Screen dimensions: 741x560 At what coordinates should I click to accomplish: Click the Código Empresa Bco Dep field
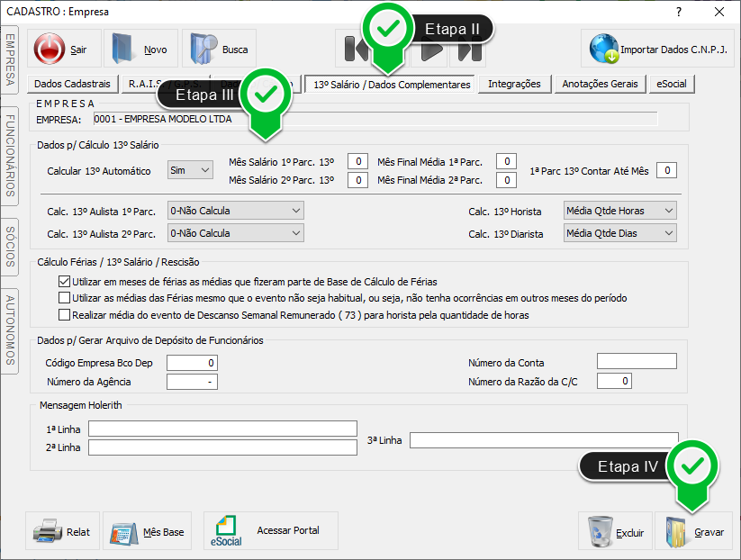click(192, 363)
